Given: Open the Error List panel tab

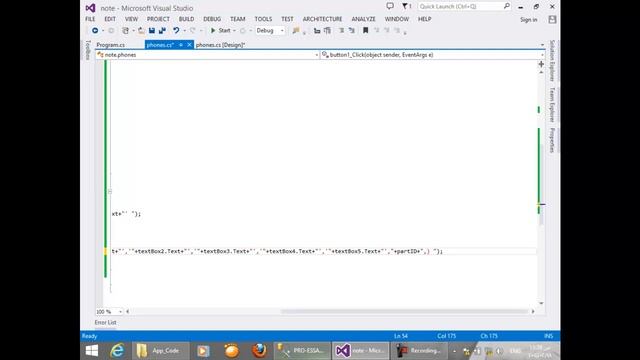Looking at the screenshot, I should click(105, 322).
